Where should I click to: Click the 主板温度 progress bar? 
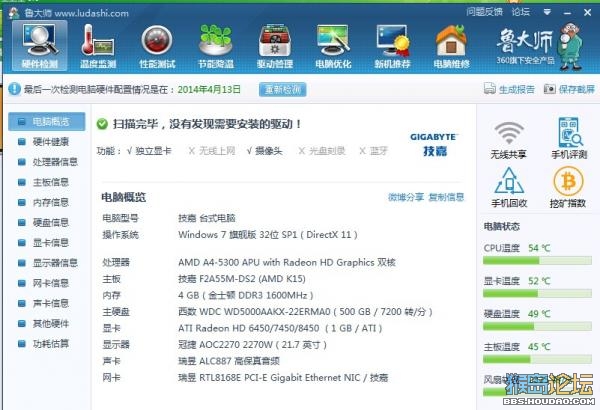tap(537, 359)
